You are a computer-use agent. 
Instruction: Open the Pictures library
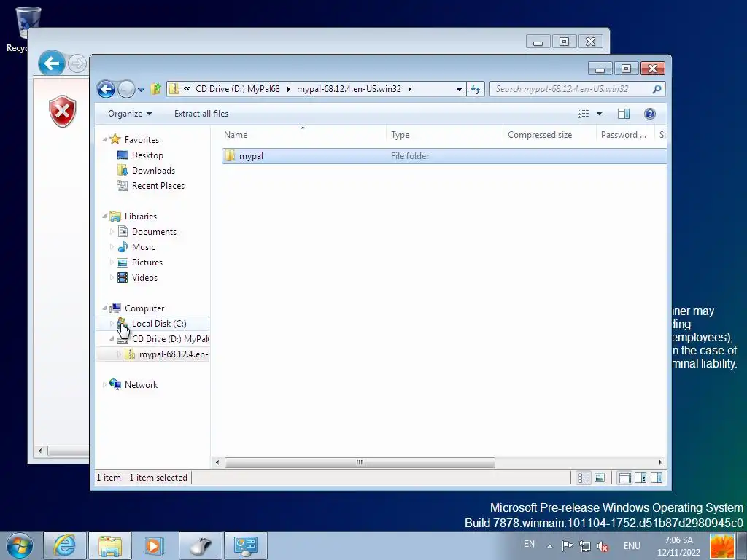pyautogui.click(x=147, y=262)
